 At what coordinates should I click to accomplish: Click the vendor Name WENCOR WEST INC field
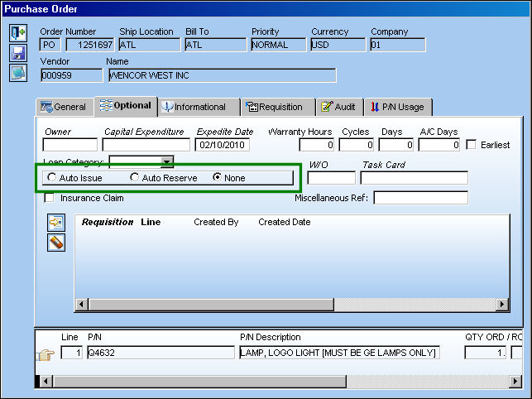[x=223, y=75]
